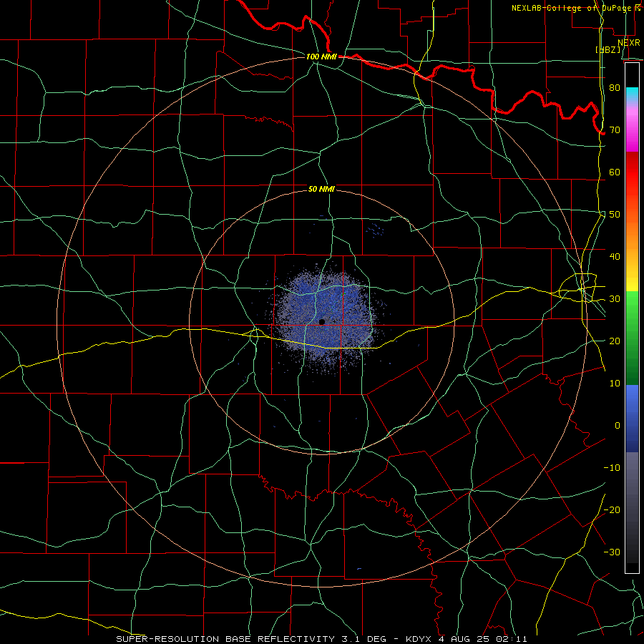Click the 02:11 timestamp in the caption
Screen dimensions: 644x644
[x=512, y=639]
